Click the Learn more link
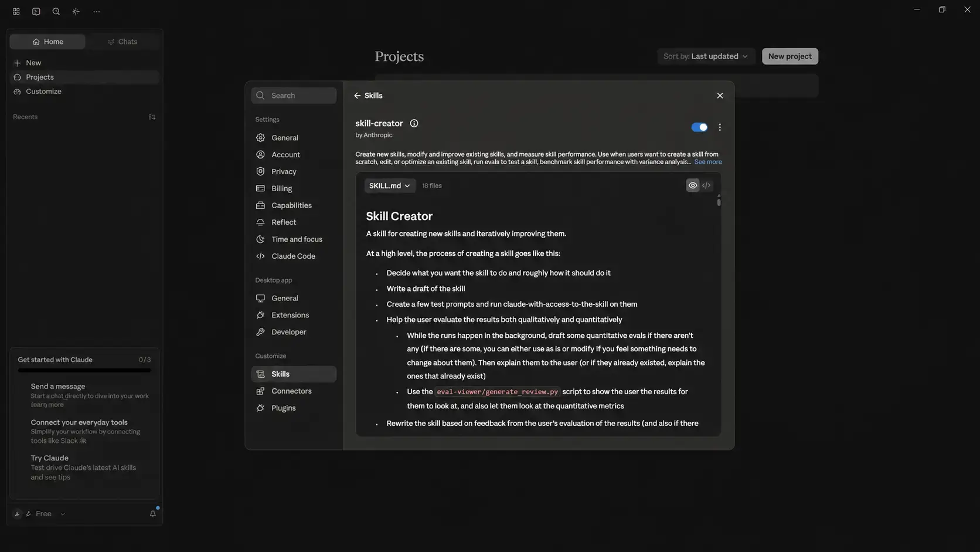The height and width of the screenshot is (552, 980). coord(47,405)
